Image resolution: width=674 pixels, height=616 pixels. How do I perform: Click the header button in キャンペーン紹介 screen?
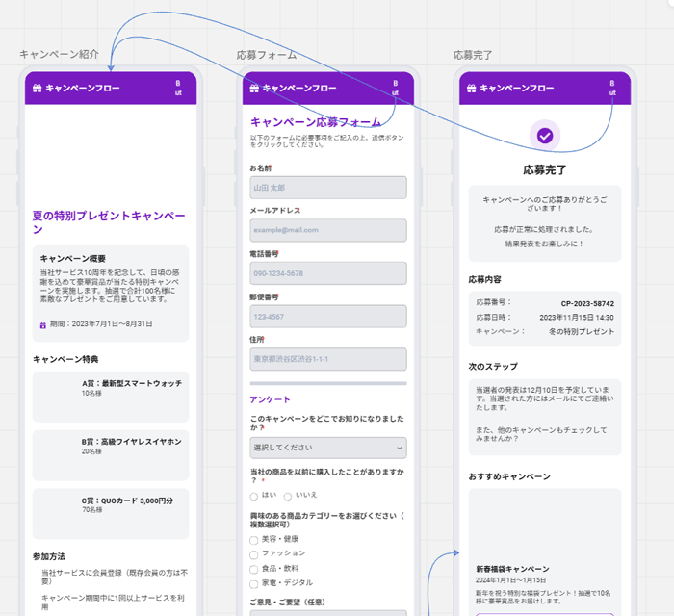178,88
